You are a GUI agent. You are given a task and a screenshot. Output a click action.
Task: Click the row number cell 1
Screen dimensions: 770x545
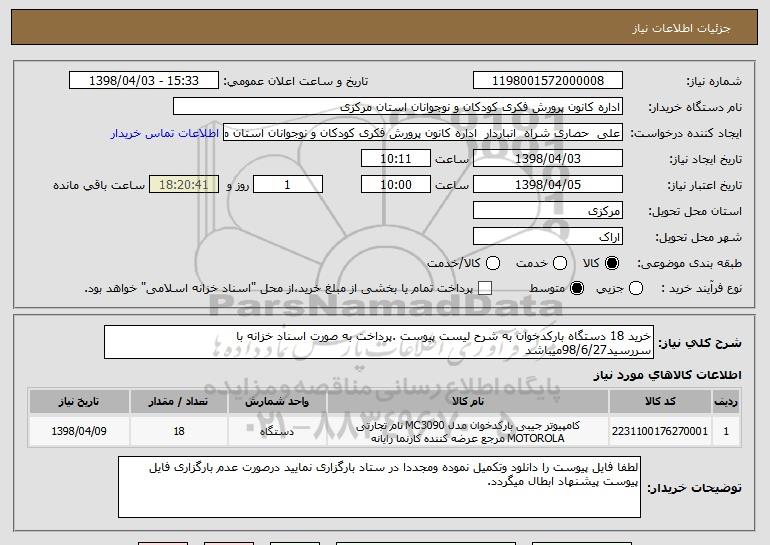pyautogui.click(x=726, y=431)
